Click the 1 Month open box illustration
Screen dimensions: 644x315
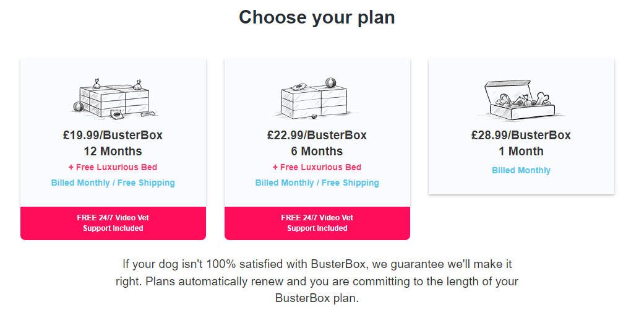click(x=521, y=100)
